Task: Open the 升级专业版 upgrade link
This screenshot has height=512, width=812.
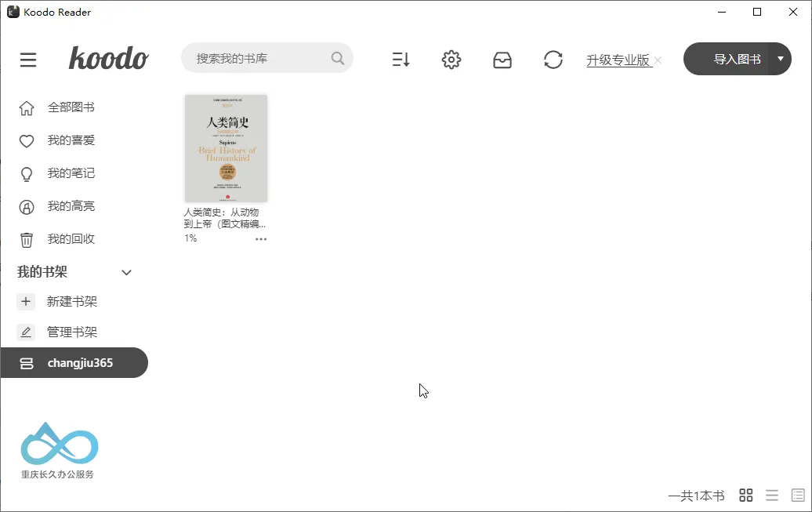Action: pyautogui.click(x=618, y=60)
